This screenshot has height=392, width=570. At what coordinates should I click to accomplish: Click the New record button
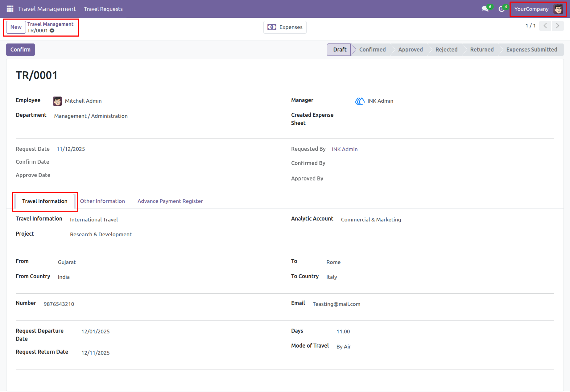pyautogui.click(x=16, y=27)
